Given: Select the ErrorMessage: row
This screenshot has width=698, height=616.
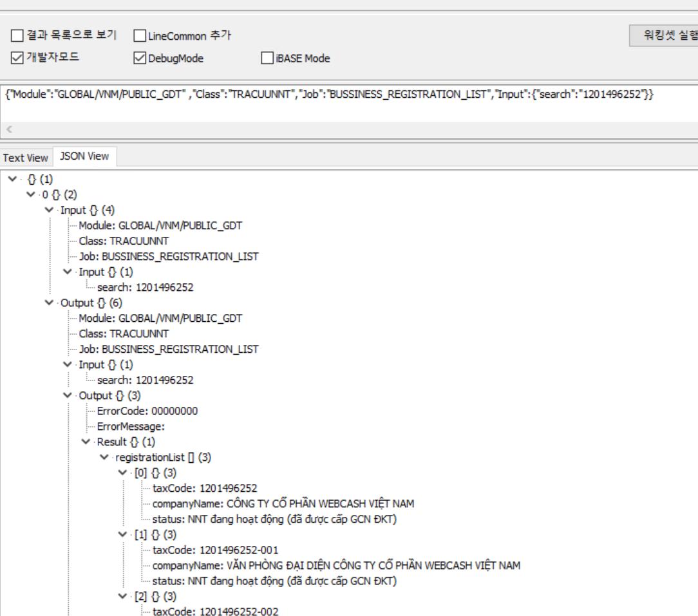Looking at the screenshot, I should point(131,426).
